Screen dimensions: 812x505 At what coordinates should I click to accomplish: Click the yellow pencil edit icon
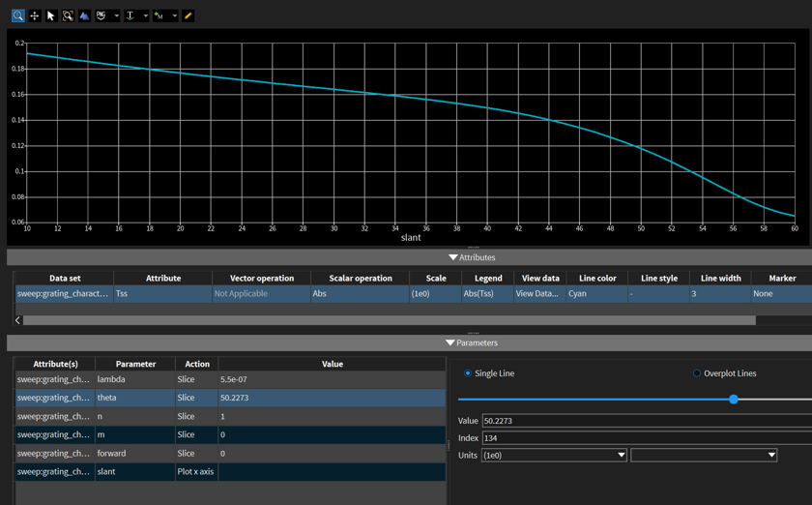pos(188,16)
